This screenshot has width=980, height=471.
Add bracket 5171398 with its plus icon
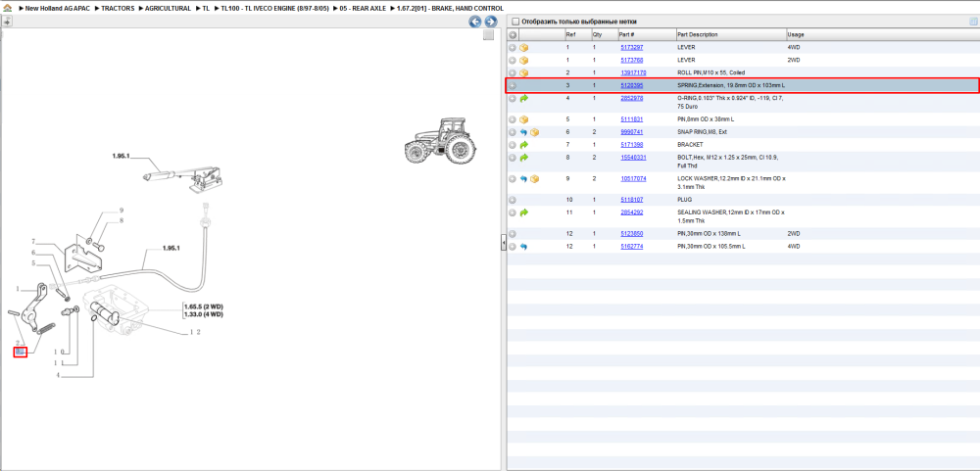[513, 145]
